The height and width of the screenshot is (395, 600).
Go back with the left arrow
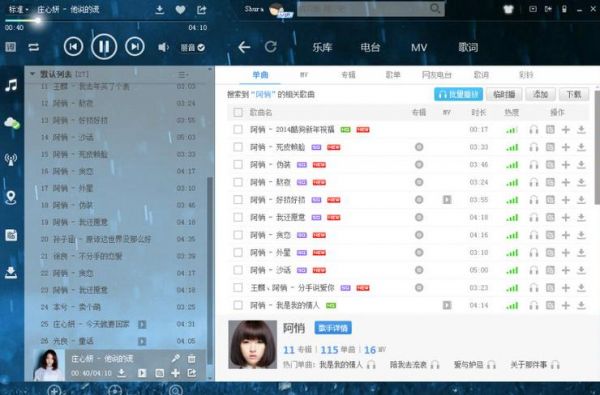coord(244,47)
